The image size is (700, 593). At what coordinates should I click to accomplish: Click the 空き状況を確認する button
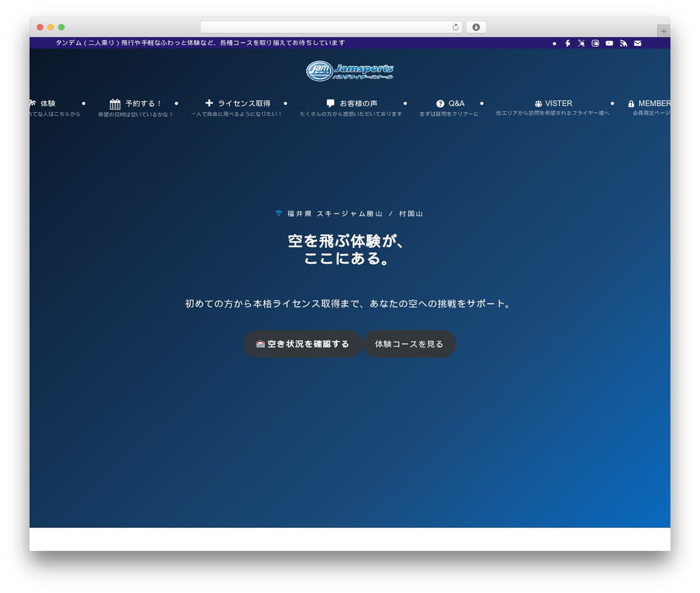(x=303, y=344)
